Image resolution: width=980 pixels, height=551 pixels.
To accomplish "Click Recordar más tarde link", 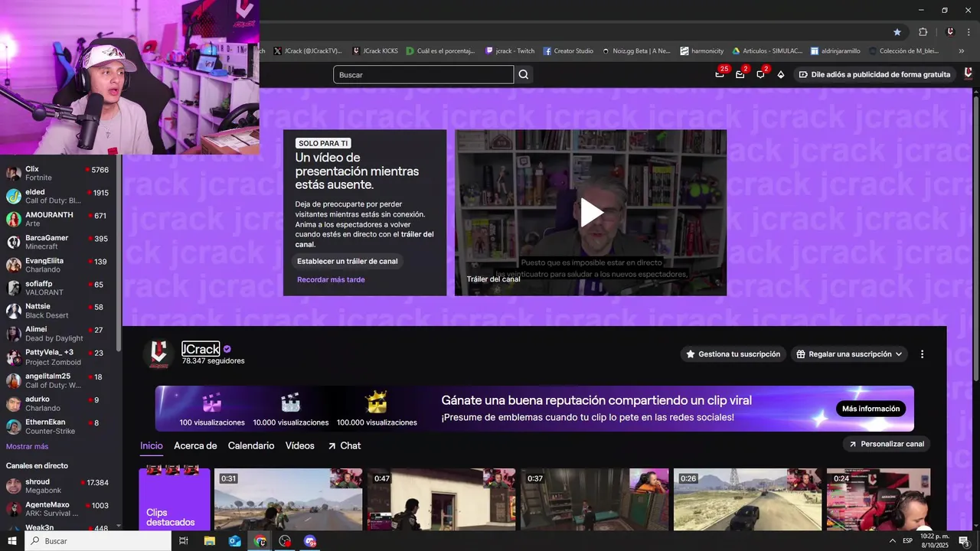I will [331, 279].
